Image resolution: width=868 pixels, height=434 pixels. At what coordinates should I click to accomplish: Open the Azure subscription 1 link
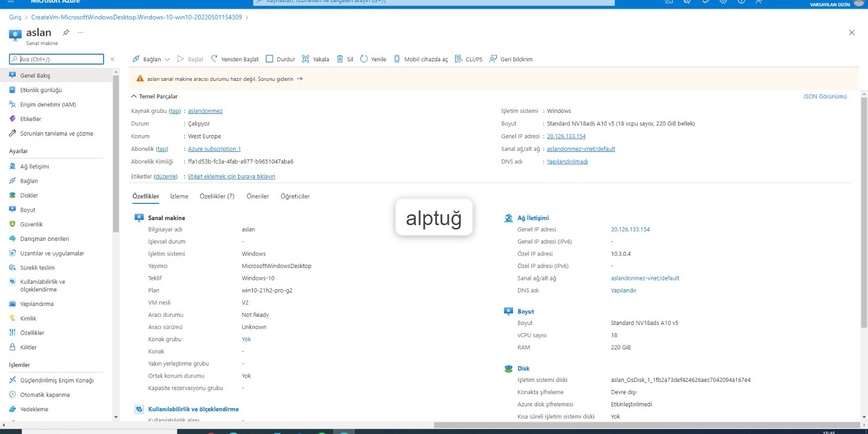click(214, 149)
